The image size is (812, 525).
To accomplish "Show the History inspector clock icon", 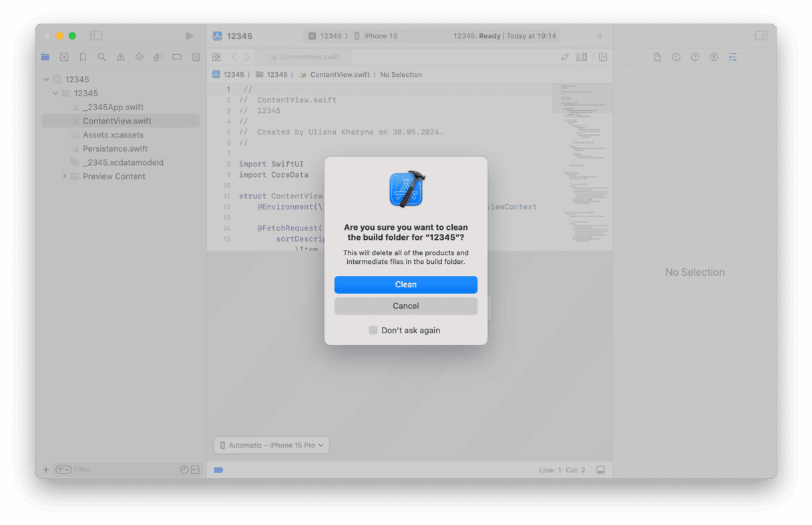I will coord(676,57).
